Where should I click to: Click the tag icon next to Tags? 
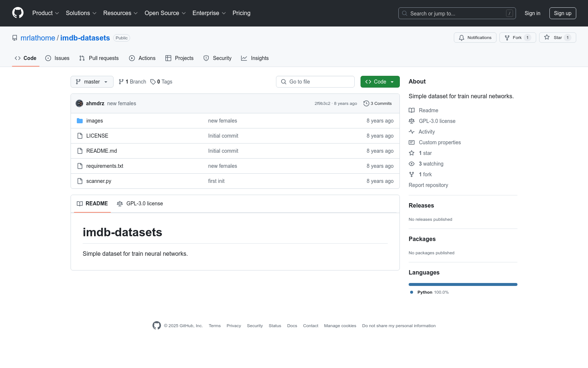coord(153,82)
